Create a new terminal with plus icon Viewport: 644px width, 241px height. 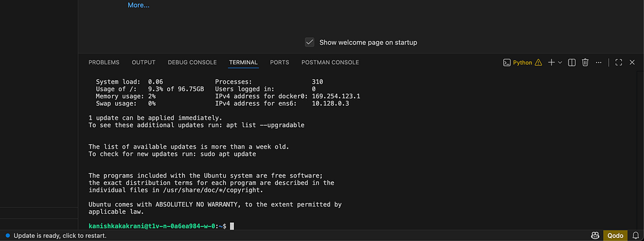coord(551,62)
